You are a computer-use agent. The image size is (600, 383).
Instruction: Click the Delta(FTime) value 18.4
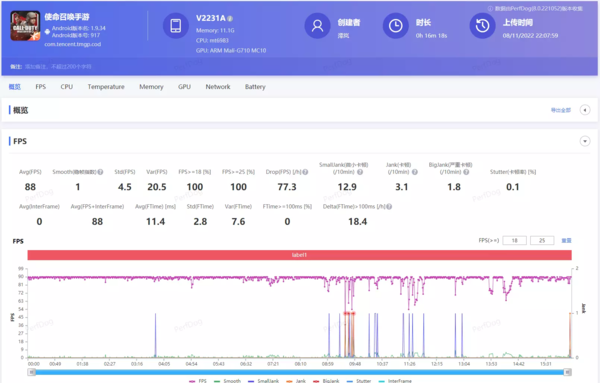pos(357,222)
